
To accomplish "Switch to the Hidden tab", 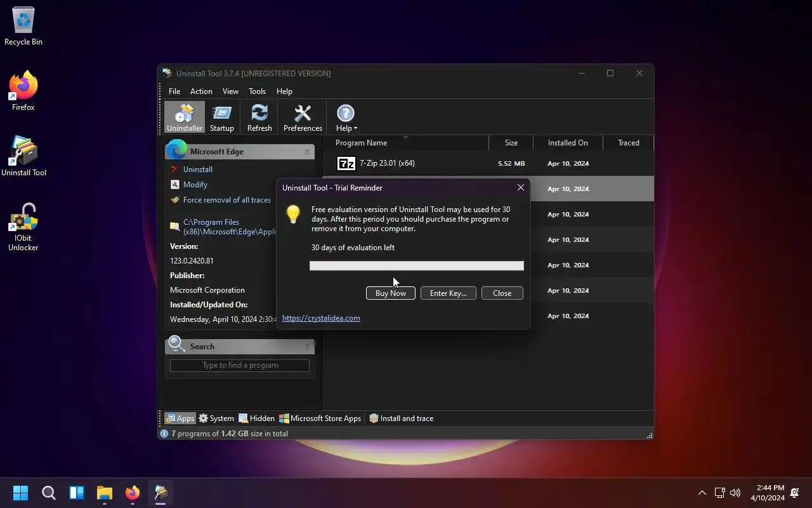I will 256,418.
